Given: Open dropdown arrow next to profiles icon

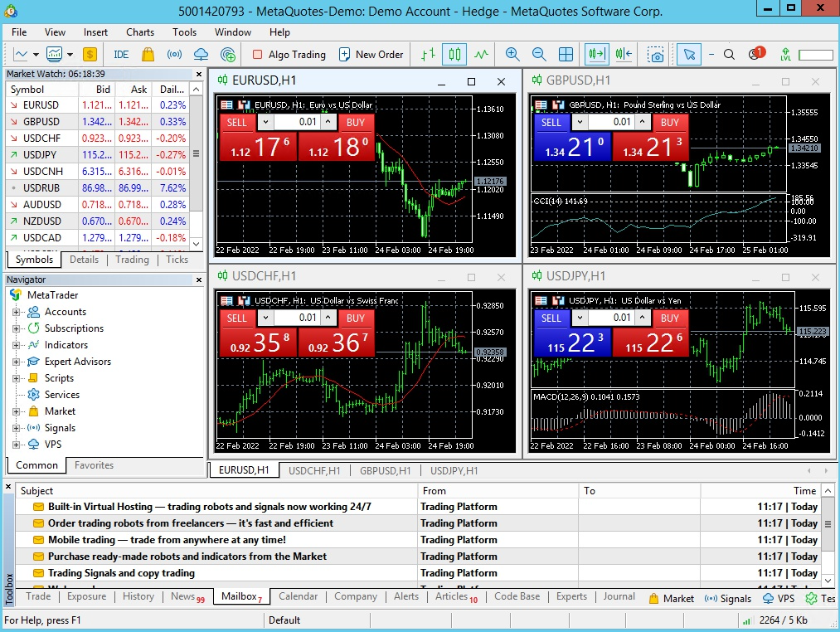Looking at the screenshot, I should pos(70,54).
